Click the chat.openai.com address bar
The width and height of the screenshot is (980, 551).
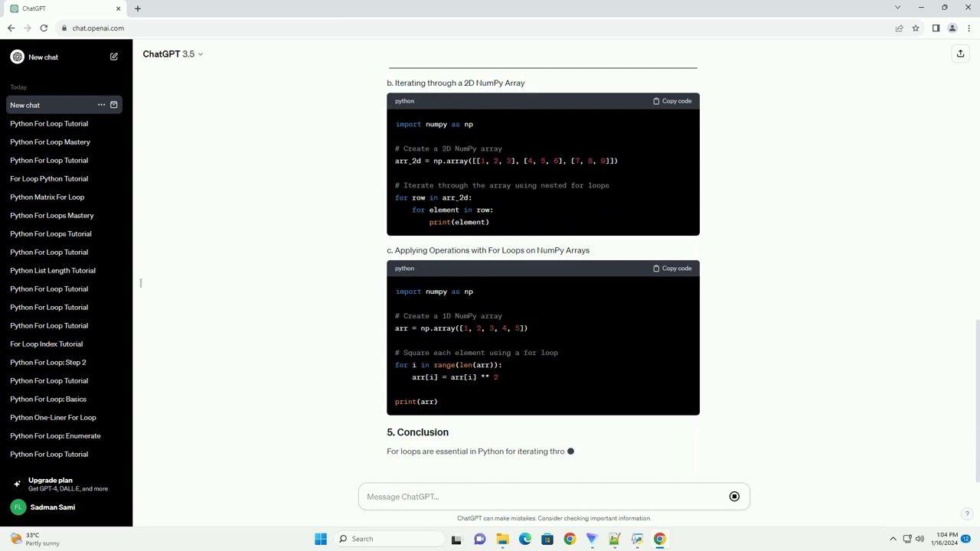pyautogui.click(x=475, y=28)
